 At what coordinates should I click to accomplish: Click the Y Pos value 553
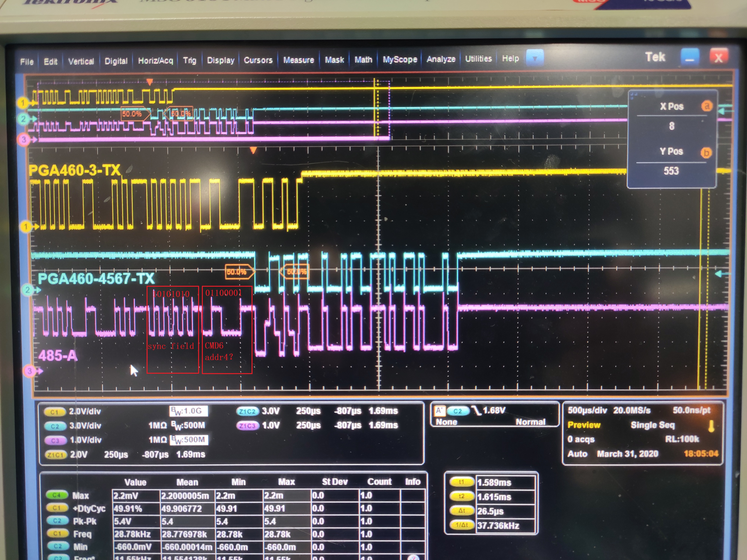[671, 171]
